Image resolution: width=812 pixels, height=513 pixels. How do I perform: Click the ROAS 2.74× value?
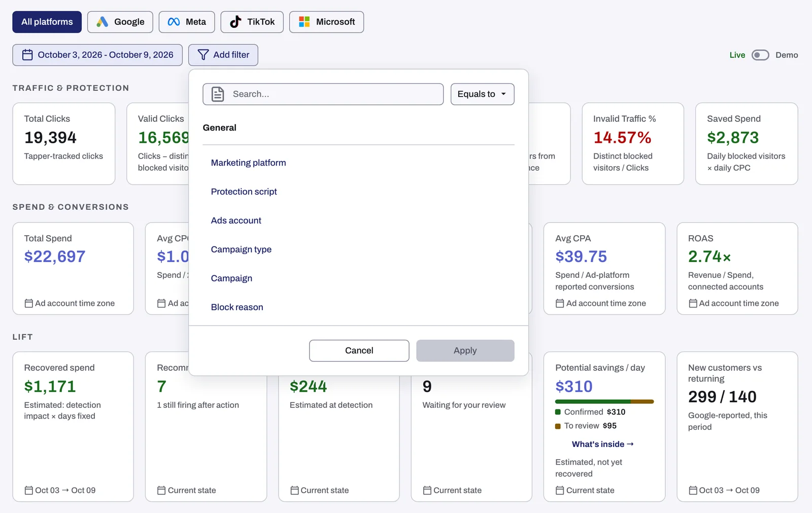[x=709, y=256]
